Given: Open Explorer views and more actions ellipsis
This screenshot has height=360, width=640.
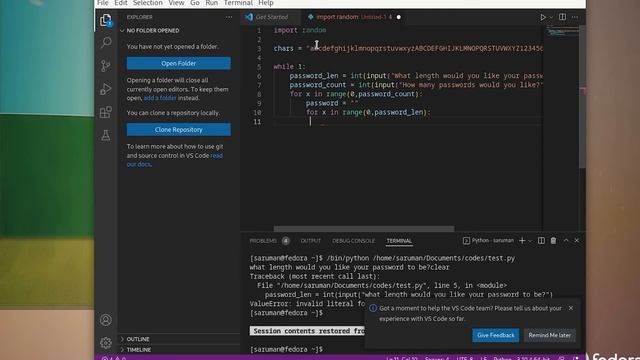Looking at the screenshot, I should 229,17.
